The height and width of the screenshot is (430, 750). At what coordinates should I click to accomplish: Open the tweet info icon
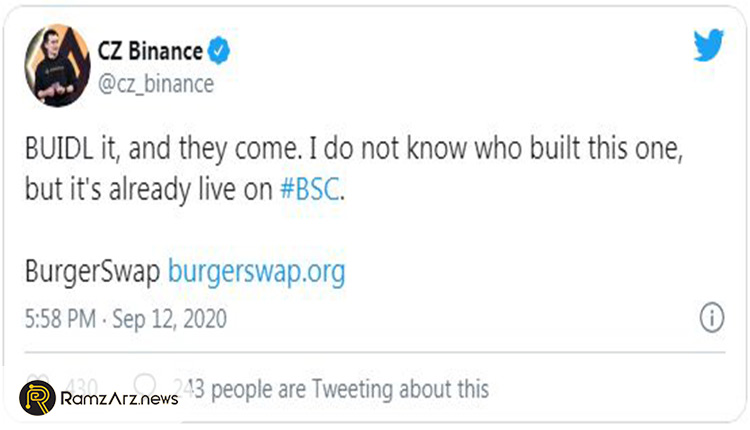709,318
